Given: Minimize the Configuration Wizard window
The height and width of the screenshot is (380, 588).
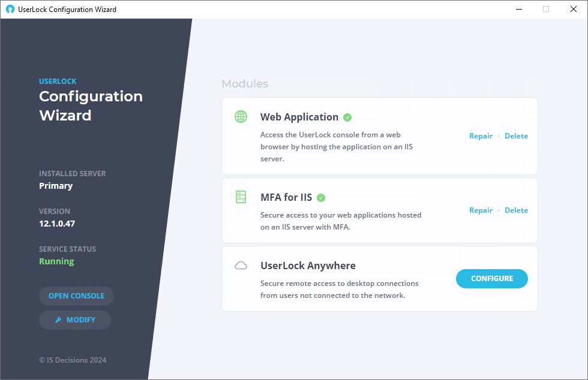Looking at the screenshot, I should point(519,9).
